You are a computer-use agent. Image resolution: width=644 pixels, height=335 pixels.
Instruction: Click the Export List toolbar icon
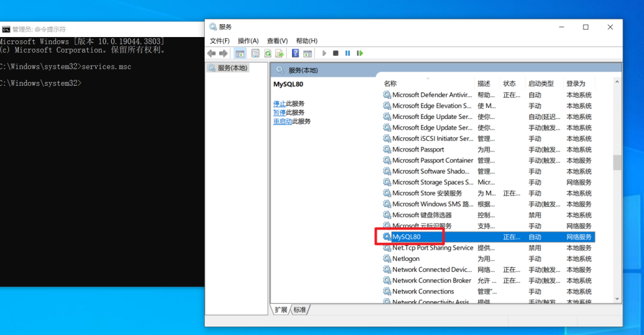[280, 53]
